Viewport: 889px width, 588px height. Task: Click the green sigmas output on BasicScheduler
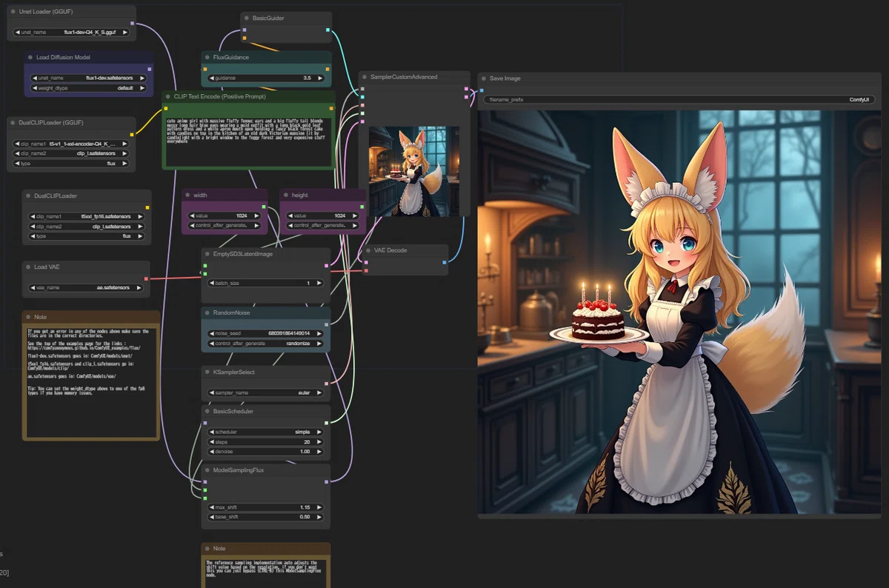(x=327, y=423)
